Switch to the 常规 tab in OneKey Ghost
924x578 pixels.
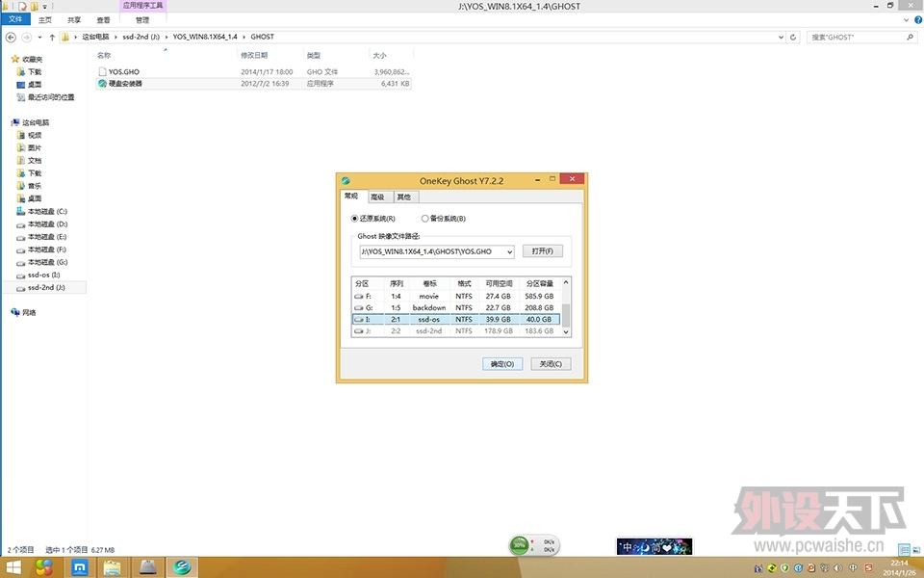(352, 197)
